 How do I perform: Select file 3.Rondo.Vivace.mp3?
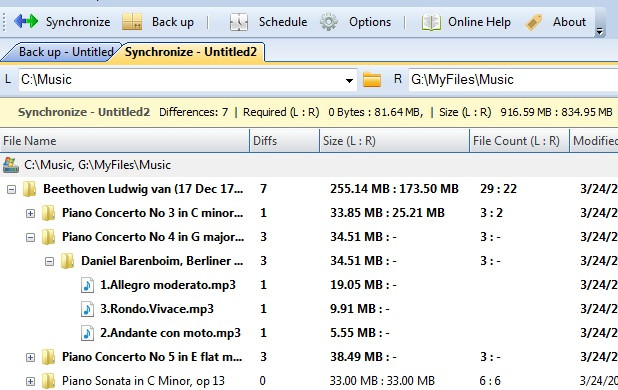point(157,309)
